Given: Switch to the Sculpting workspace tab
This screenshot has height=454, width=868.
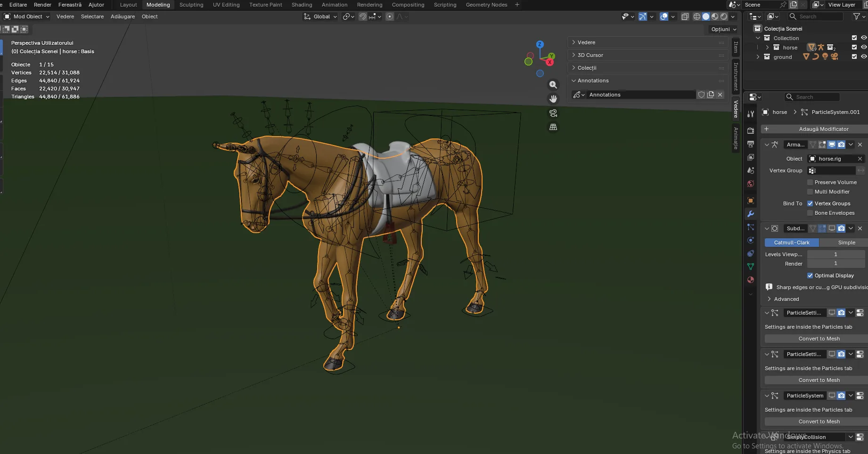Looking at the screenshot, I should tap(191, 5).
